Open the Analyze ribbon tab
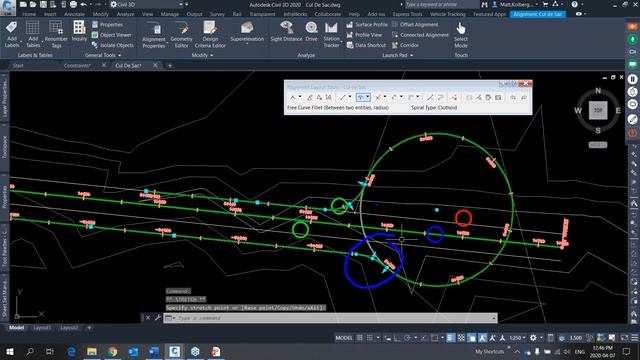This screenshot has height=360, width=640. (x=125, y=14)
